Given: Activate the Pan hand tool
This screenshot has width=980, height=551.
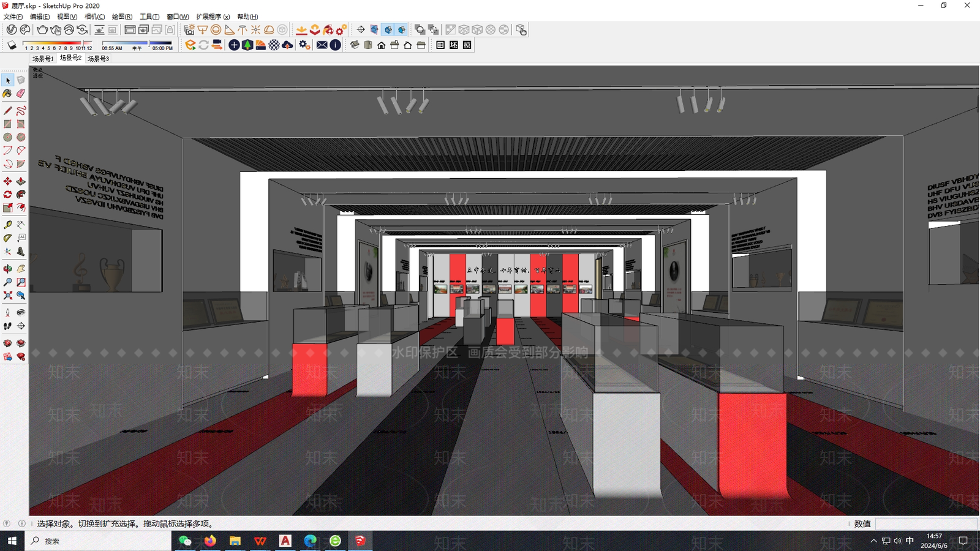Looking at the screenshot, I should pos(21,269).
